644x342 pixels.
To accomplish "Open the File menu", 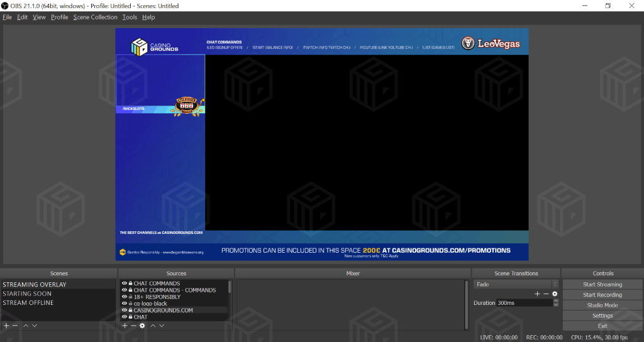I will [x=7, y=17].
